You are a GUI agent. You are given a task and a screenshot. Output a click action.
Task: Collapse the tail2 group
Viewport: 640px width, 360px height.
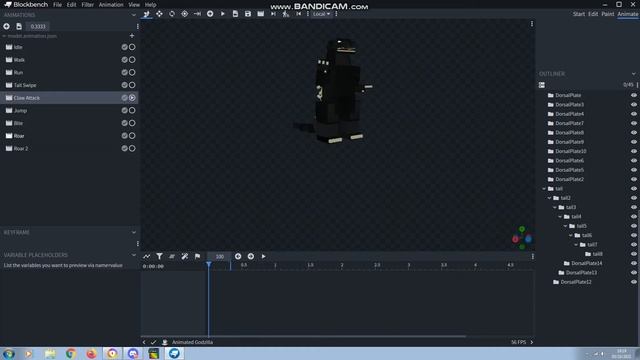pos(549,198)
